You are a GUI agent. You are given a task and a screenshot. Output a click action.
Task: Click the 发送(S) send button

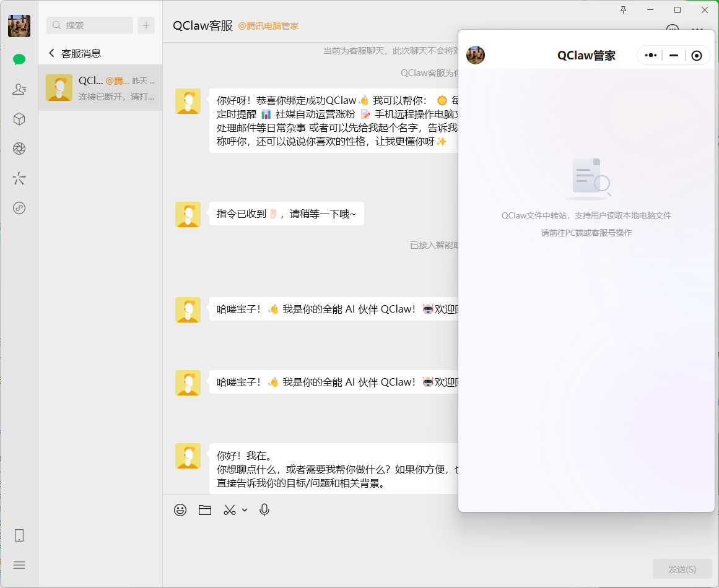tap(682, 569)
